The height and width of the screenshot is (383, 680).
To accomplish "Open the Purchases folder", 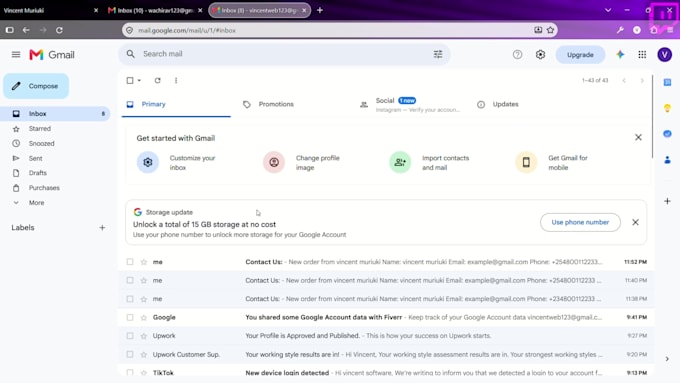I will 55,188.
